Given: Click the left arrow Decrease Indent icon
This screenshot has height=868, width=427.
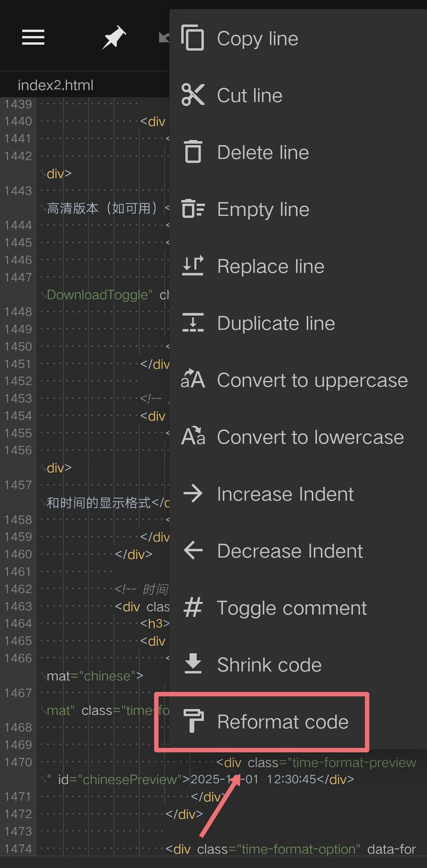Looking at the screenshot, I should coord(193,550).
